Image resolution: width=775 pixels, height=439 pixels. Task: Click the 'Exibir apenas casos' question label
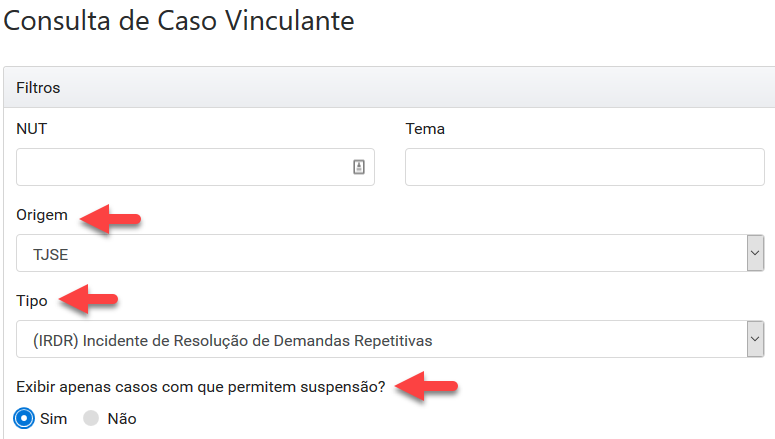click(202, 386)
